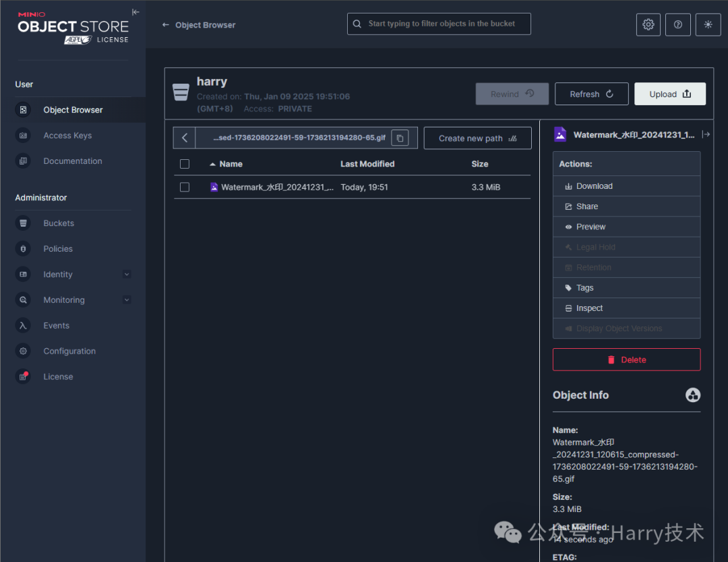
Task: Preview the selected object
Action: click(x=626, y=227)
